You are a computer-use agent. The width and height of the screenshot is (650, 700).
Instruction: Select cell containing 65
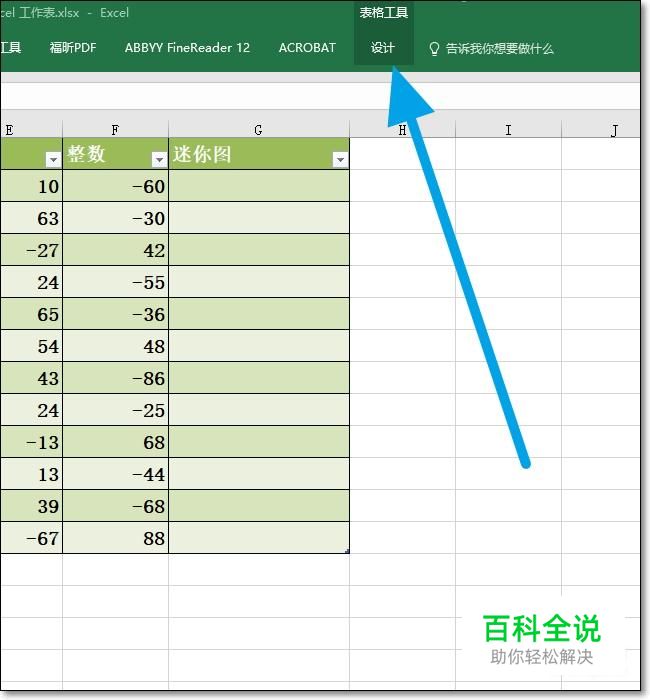coord(31,314)
